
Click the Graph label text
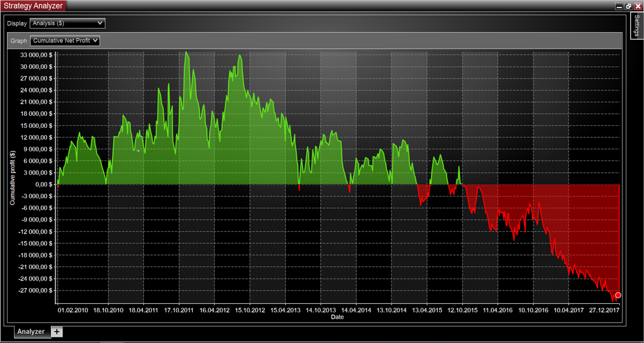[x=18, y=41]
